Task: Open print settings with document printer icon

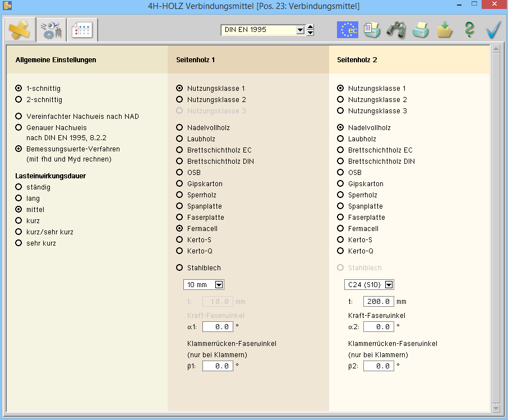Action: pyautogui.click(x=372, y=30)
